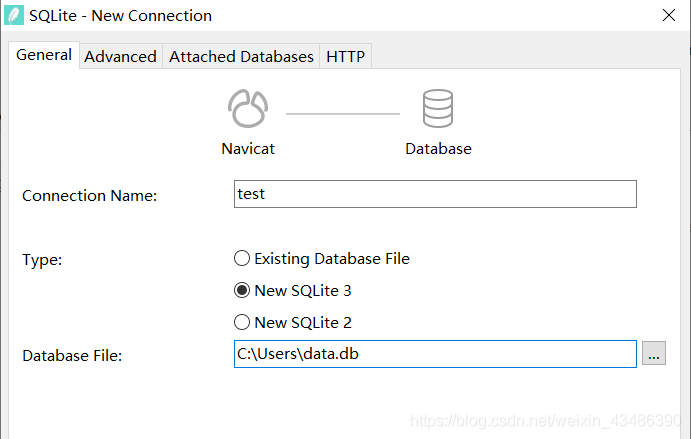
Task: Click the Connection Name label
Action: [89, 196]
